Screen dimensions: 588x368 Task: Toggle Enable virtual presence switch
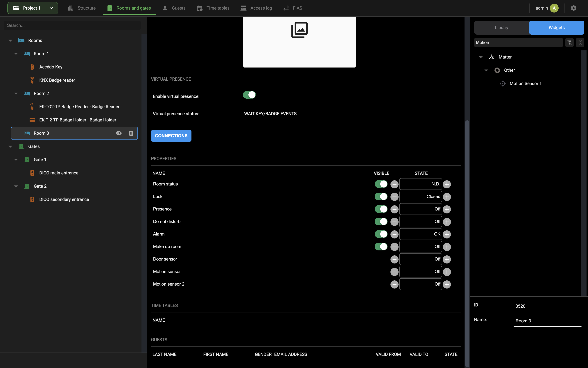pos(249,95)
